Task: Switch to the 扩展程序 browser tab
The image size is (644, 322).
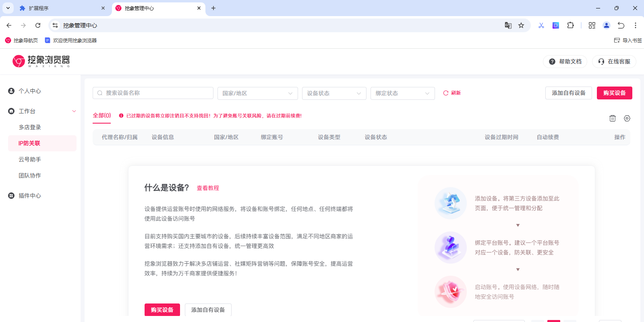Action: (x=60, y=8)
